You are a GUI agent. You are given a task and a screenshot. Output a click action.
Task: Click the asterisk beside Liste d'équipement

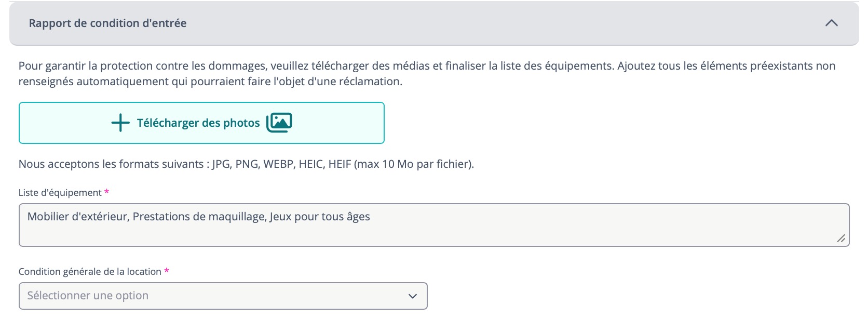[x=106, y=192]
